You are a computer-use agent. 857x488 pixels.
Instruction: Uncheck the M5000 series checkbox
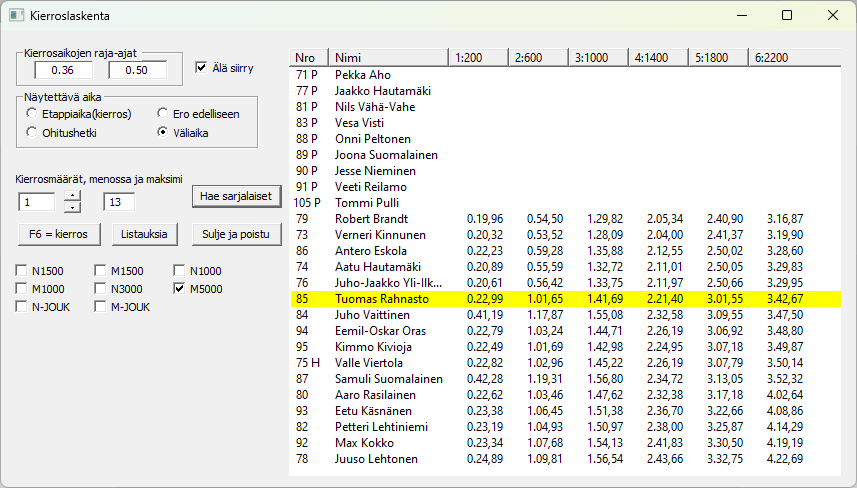coord(181,289)
